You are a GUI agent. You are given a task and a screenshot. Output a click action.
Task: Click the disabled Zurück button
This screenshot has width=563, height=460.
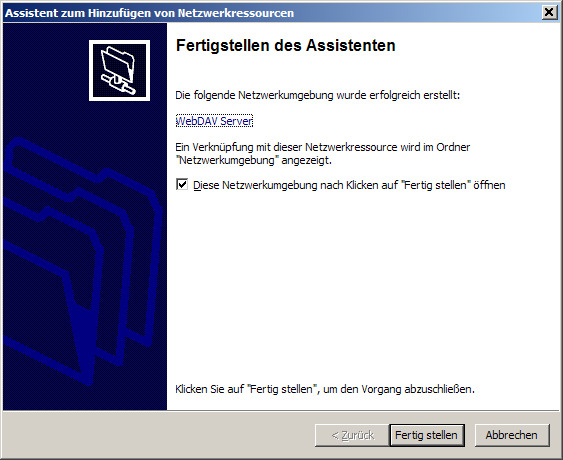point(352,435)
